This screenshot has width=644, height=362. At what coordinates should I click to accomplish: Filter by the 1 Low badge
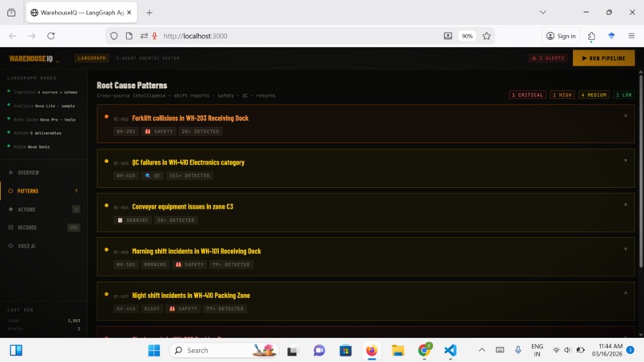(x=623, y=95)
